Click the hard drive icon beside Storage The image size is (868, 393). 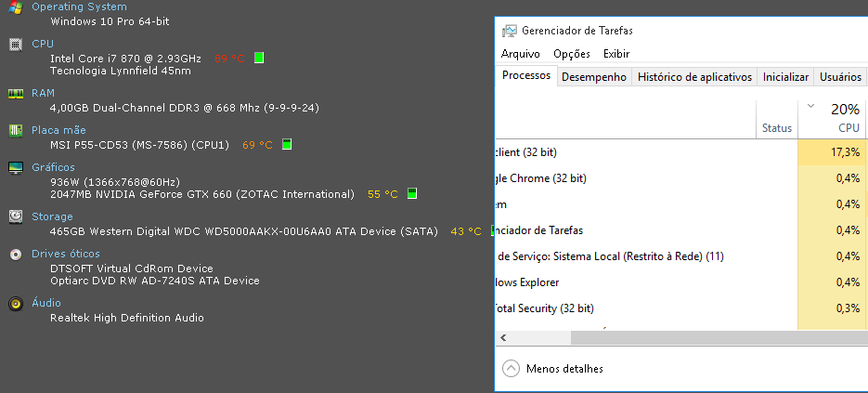coord(16,216)
